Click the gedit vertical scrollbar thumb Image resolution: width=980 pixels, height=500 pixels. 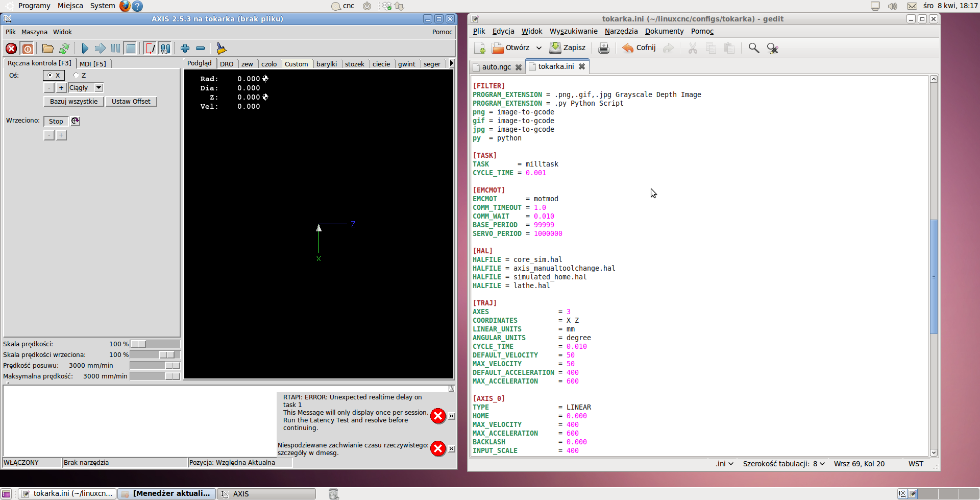coord(934,276)
